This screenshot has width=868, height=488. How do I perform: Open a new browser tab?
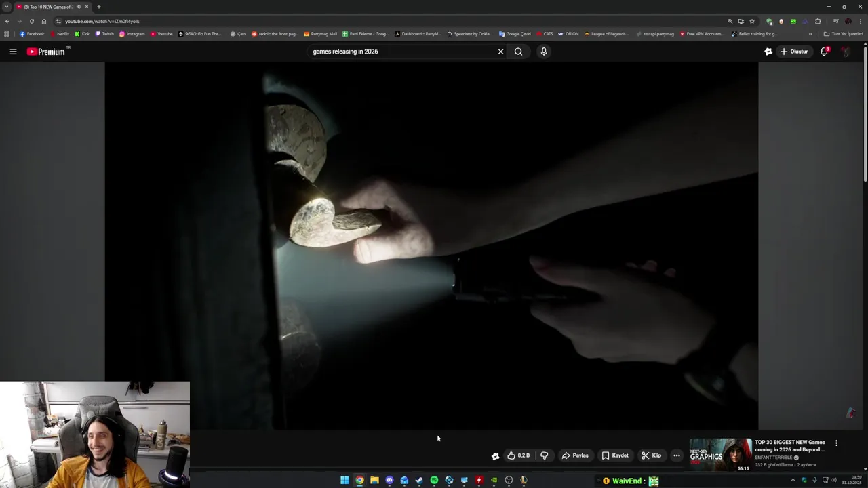point(99,7)
